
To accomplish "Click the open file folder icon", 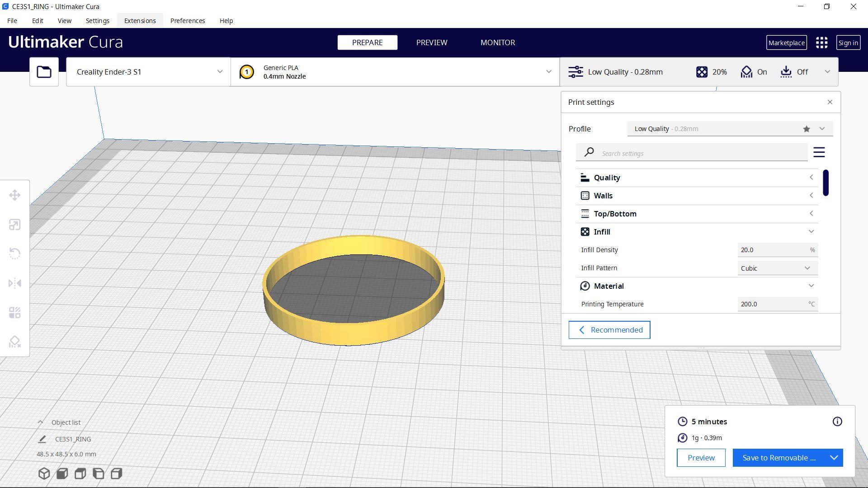I will click(44, 72).
